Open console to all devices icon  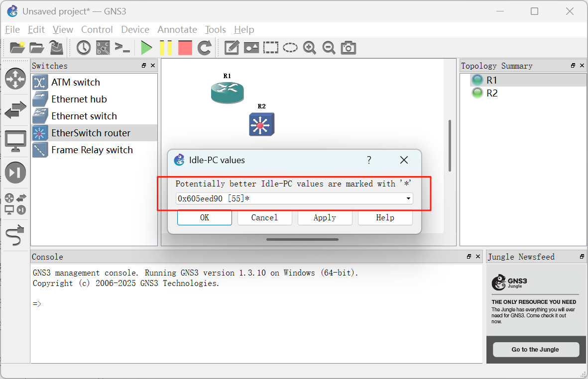pos(122,48)
